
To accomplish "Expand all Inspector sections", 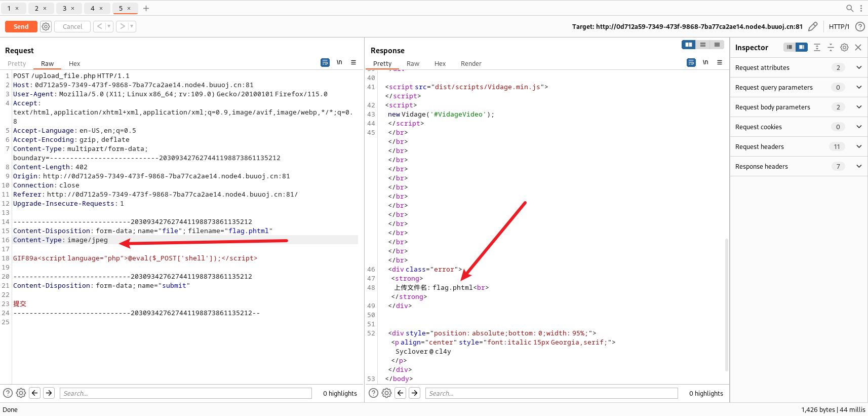I will click(x=817, y=47).
